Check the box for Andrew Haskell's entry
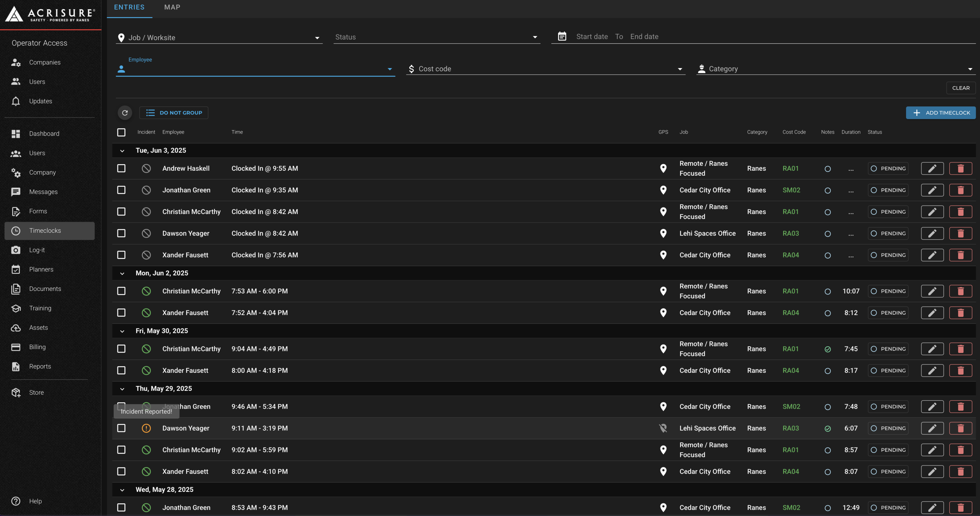The height and width of the screenshot is (516, 980). tap(121, 168)
